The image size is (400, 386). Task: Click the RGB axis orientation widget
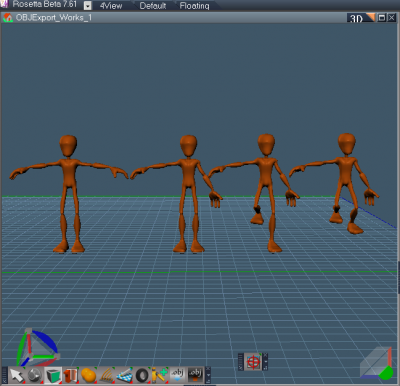point(37,348)
